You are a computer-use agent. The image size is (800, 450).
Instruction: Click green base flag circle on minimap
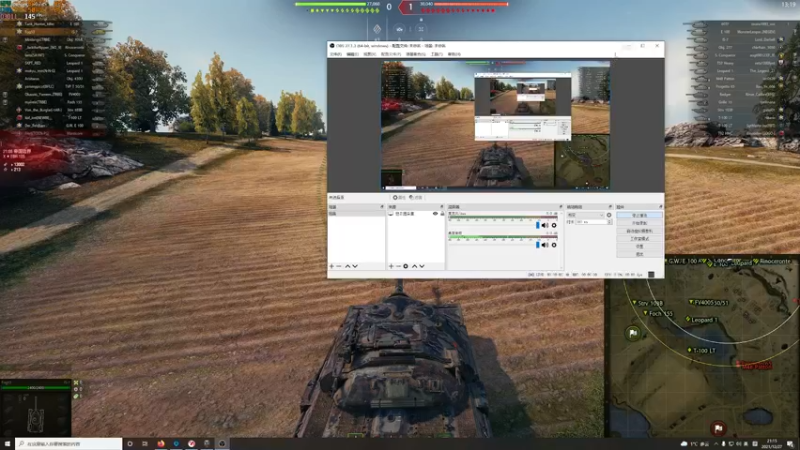pyautogui.click(x=633, y=333)
